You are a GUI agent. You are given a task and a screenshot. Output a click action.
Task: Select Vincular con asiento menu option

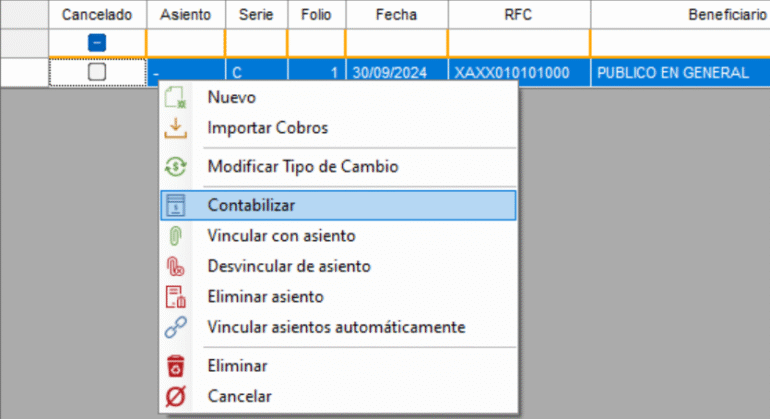pyautogui.click(x=281, y=236)
